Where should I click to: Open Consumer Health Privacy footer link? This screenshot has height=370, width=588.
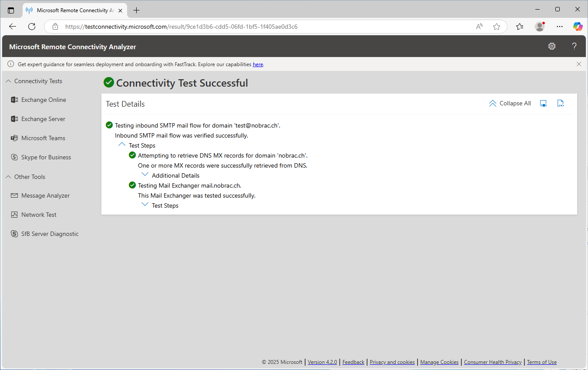tap(493, 362)
